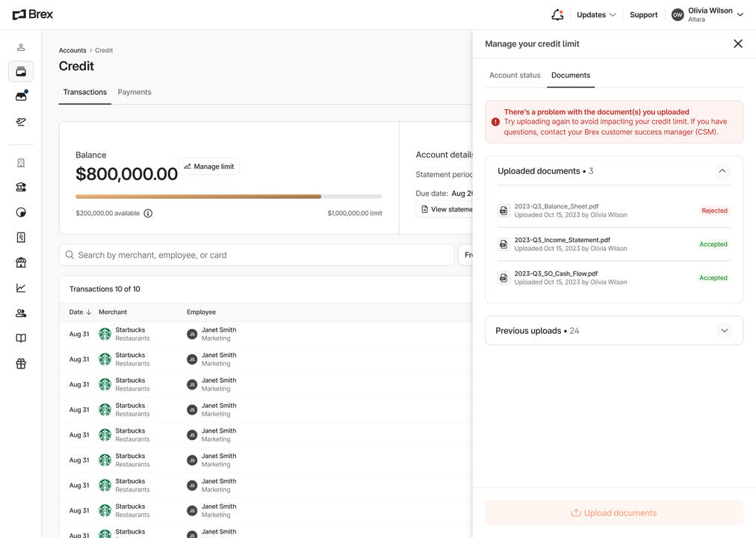Open the storefront sidebar icon
This screenshot has width=756, height=538.
tap(21, 263)
